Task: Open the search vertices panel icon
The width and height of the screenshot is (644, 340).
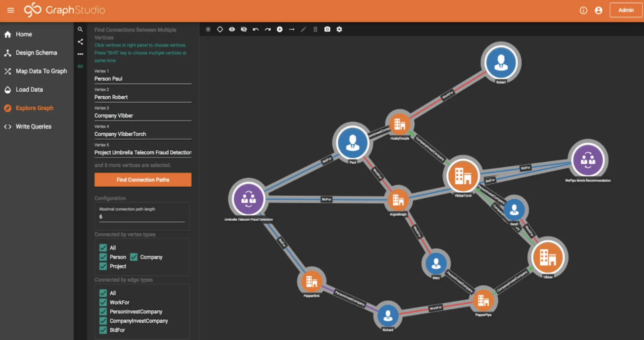Action: point(80,29)
